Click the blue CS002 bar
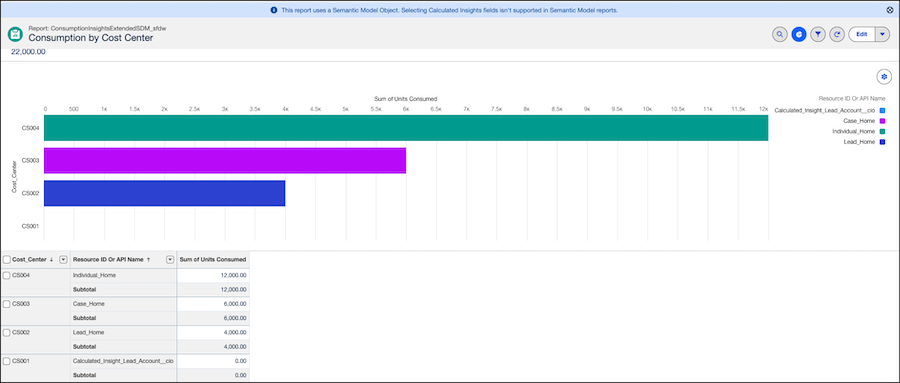Screen dimensions: 900x383 (165, 194)
